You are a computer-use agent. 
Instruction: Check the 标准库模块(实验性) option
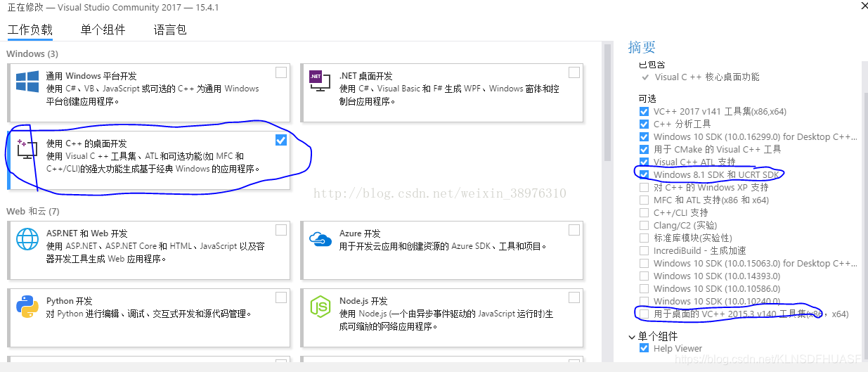tap(644, 238)
